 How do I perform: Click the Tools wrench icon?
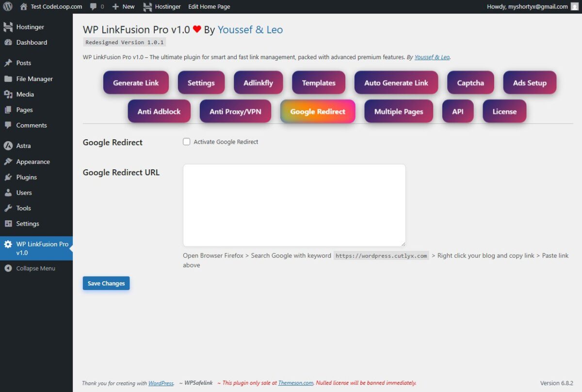click(8, 208)
